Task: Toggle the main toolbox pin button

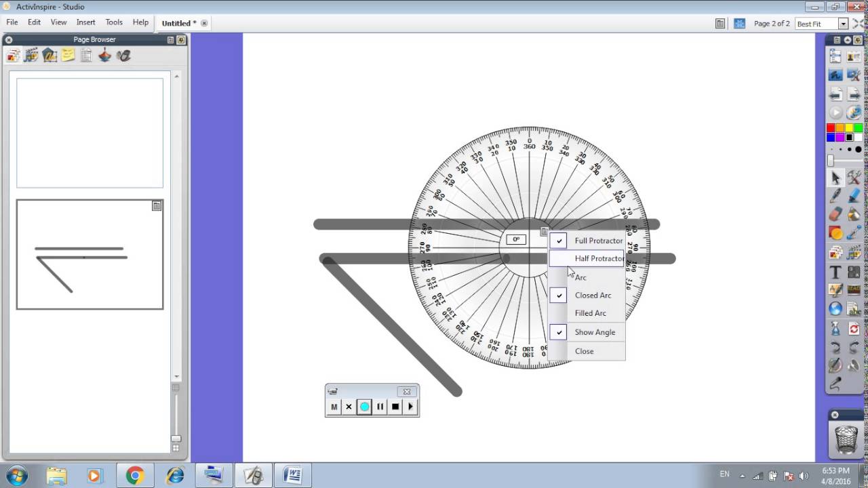Action: (x=857, y=40)
